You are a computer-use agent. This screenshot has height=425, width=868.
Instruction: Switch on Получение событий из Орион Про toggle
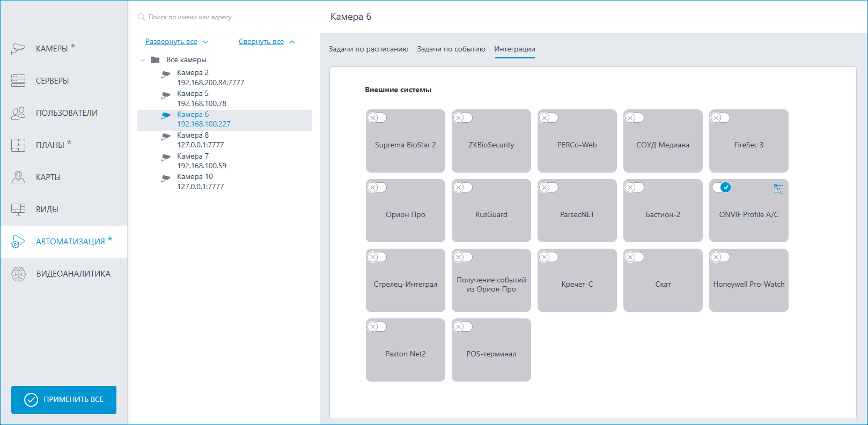[x=462, y=257]
